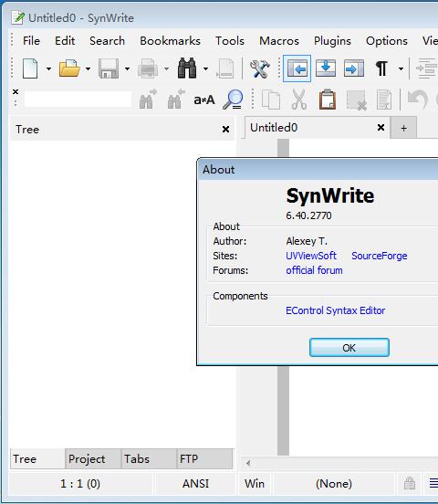Image resolution: width=438 pixels, height=504 pixels.
Task: Click the cut scissors icon
Action: coord(299,100)
